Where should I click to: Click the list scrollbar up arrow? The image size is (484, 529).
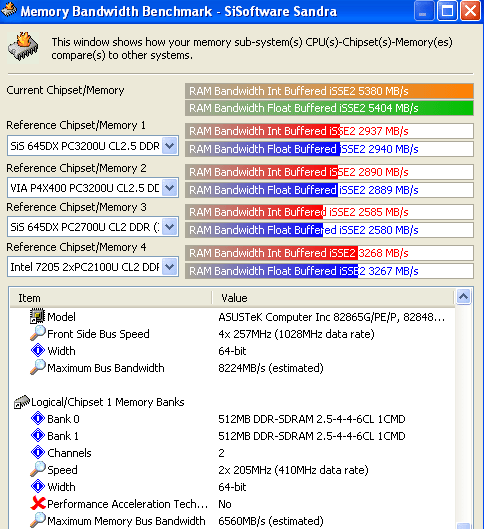pos(463,297)
